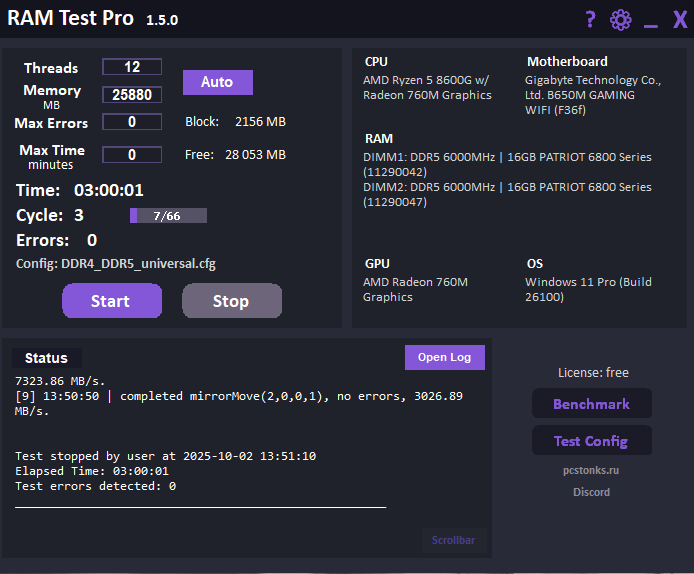Screen dimensions: 694x574
Task: Open the Test Config panel
Action: tap(591, 441)
